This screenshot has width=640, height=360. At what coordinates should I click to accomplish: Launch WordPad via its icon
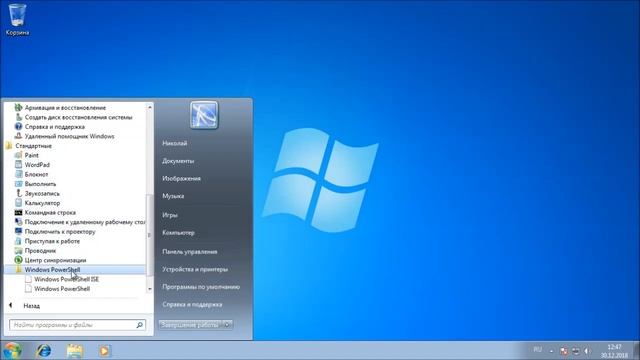[x=18, y=164]
